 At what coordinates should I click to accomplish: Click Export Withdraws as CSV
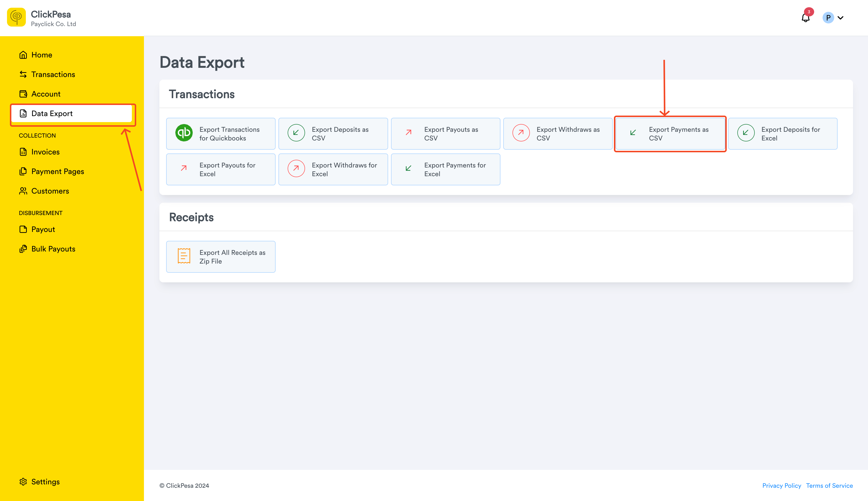[558, 134]
